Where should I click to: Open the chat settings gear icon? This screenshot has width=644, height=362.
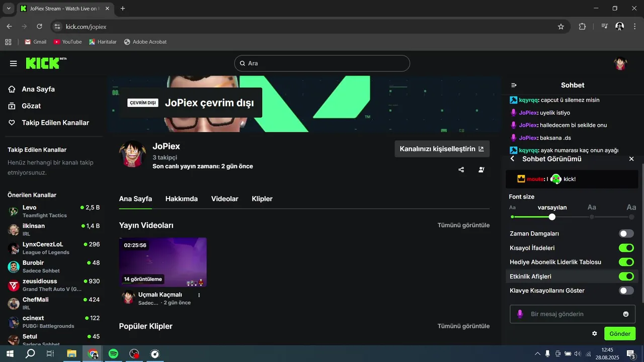point(595,334)
